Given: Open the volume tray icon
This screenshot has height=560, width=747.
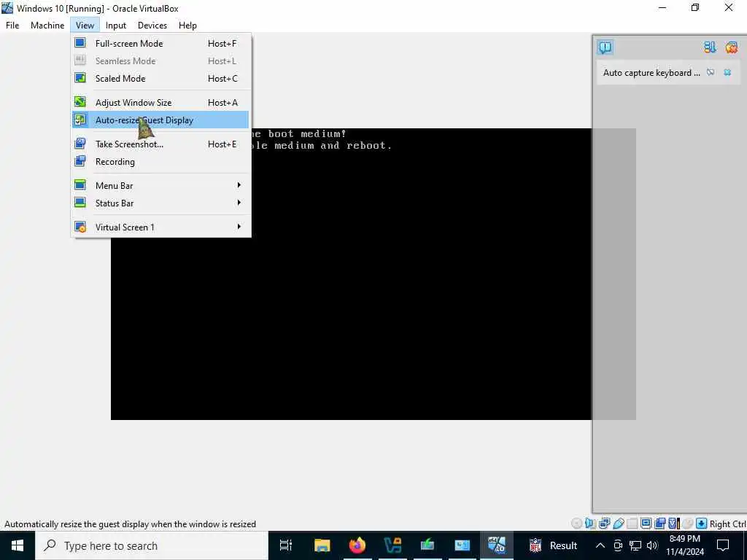Looking at the screenshot, I should [652, 545].
